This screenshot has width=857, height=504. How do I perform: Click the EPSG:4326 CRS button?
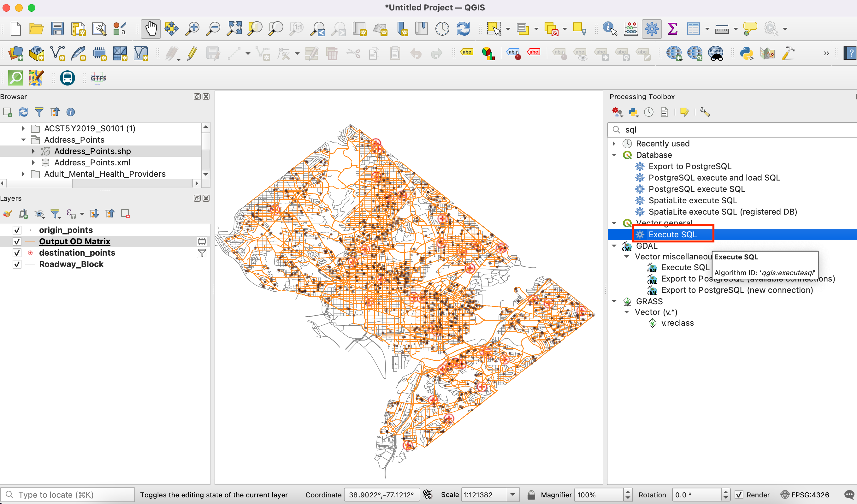(x=805, y=495)
